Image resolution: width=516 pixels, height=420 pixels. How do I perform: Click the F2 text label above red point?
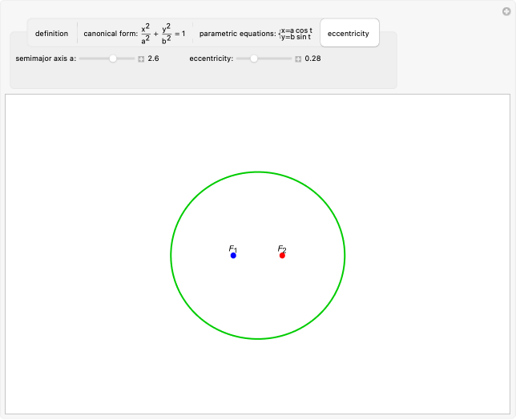(x=282, y=248)
